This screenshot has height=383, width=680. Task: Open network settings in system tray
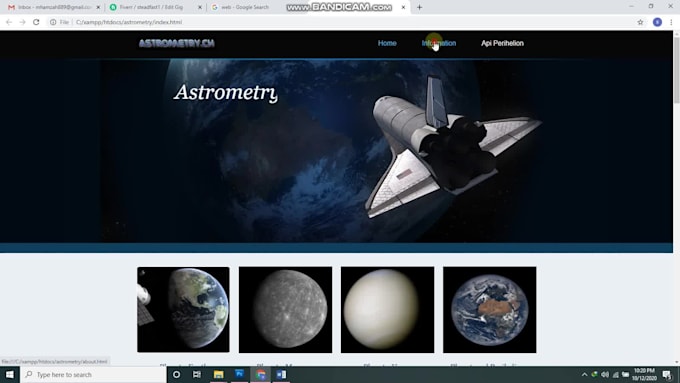point(615,374)
